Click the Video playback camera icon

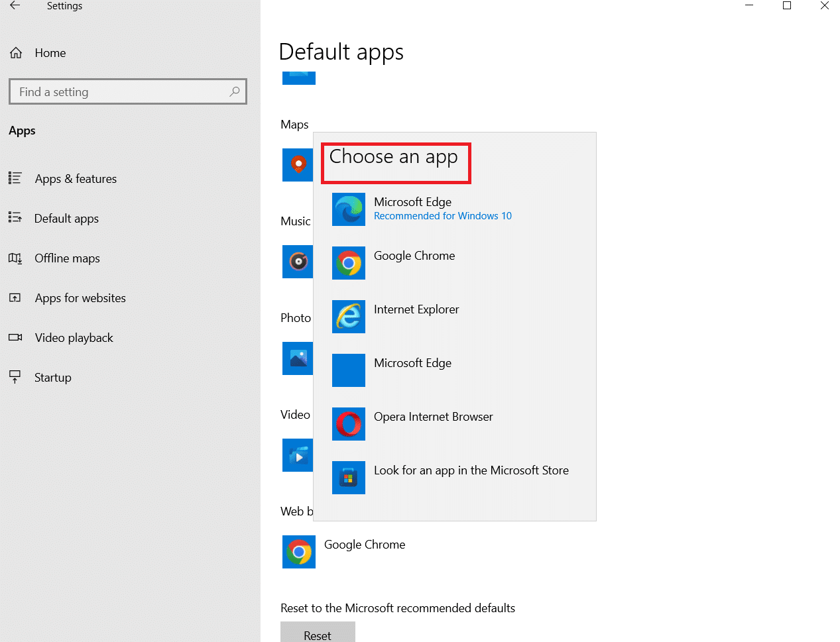tap(15, 337)
